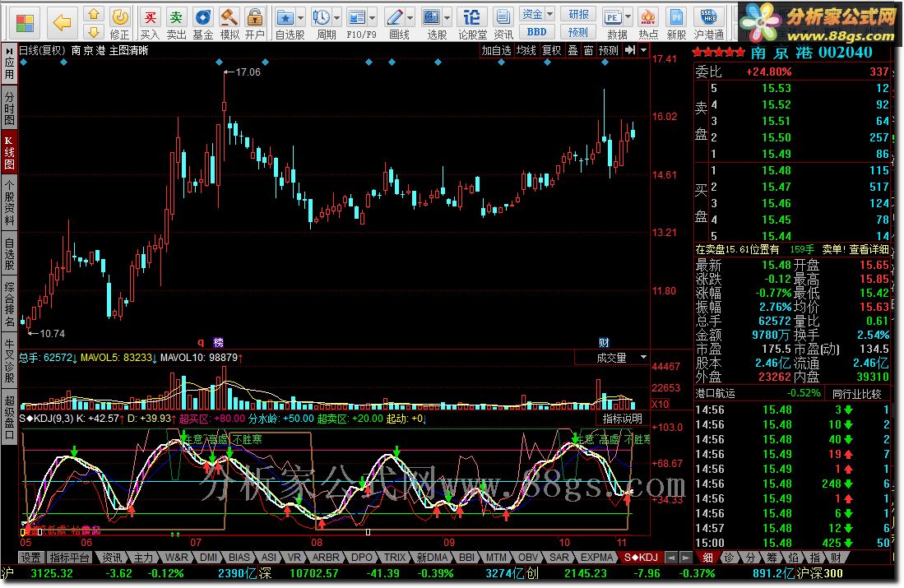Viewport: 904px width, 588px height.
Task: Click the skip-to-end arrow in chart header
Action: 630,50
